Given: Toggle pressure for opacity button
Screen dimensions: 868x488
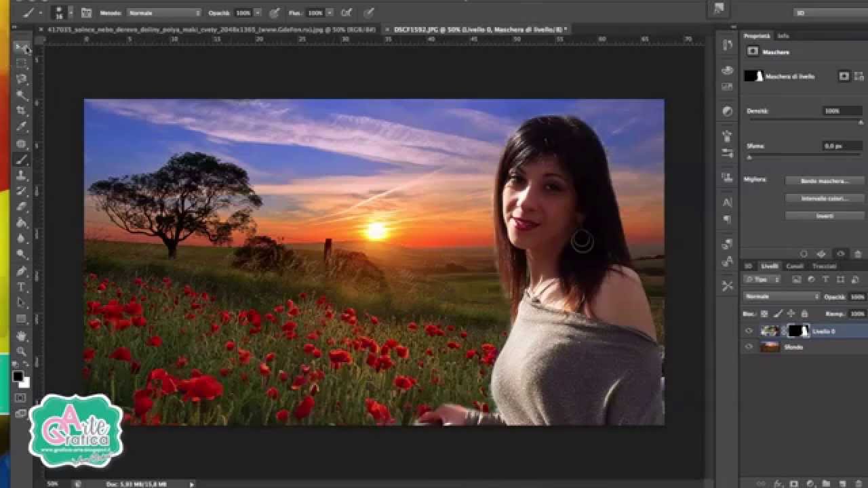Looking at the screenshot, I should coord(275,13).
